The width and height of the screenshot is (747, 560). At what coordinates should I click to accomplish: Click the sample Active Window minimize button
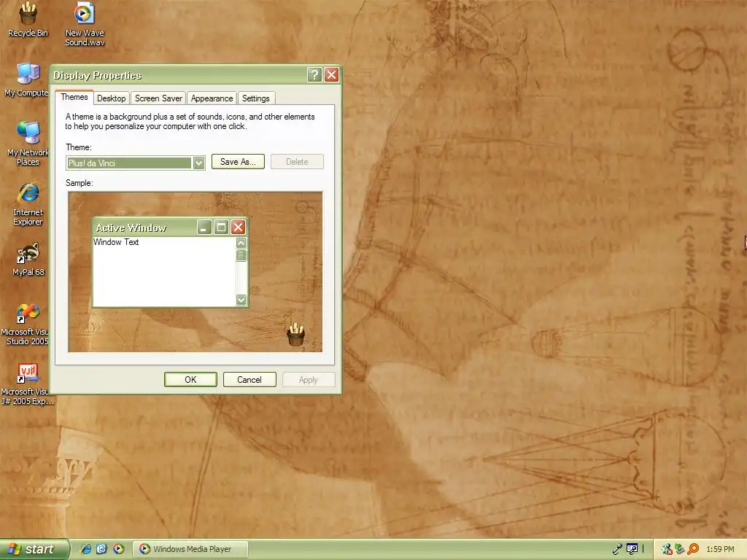(x=204, y=227)
